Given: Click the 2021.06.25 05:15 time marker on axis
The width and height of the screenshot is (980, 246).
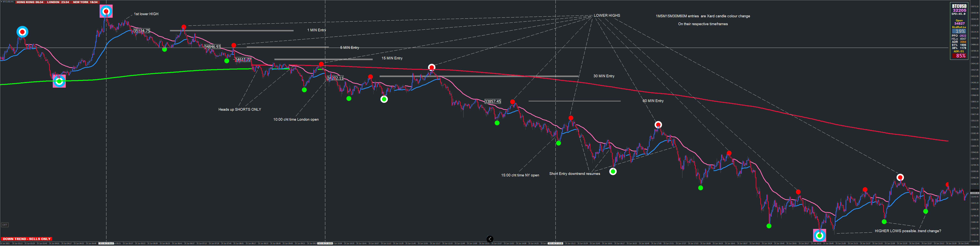Looking at the screenshot, I should (106, 243).
